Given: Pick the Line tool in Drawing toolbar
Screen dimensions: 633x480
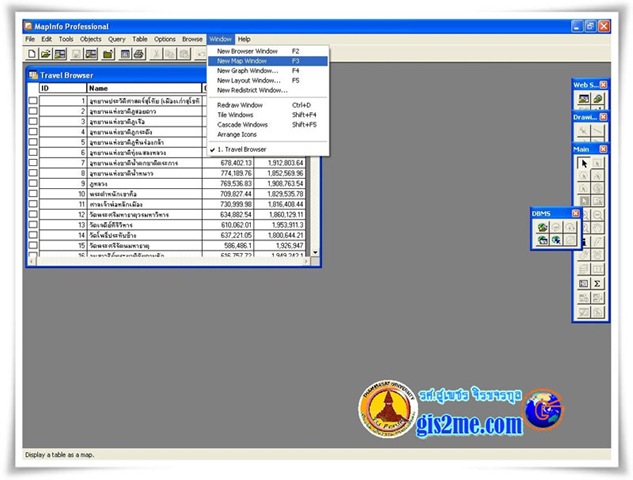Looking at the screenshot, I should click(597, 130).
